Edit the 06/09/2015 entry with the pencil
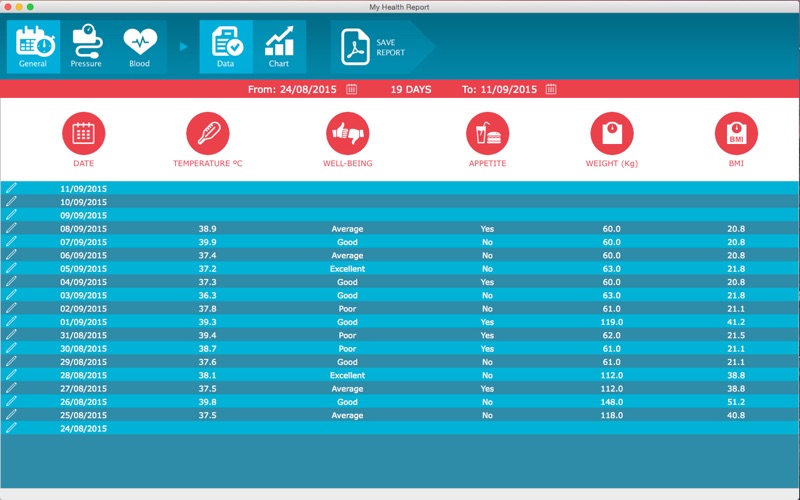This screenshot has height=500, width=800. (x=11, y=254)
